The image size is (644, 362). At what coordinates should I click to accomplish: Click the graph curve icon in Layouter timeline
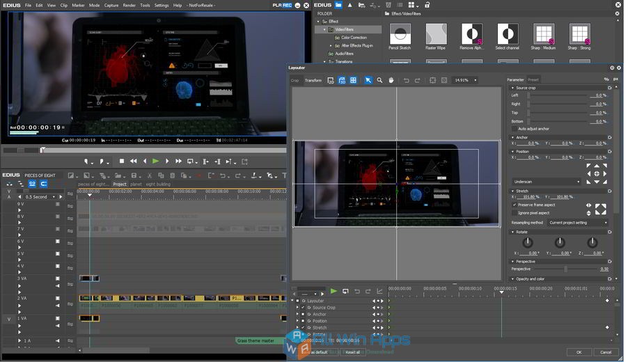tap(379, 291)
